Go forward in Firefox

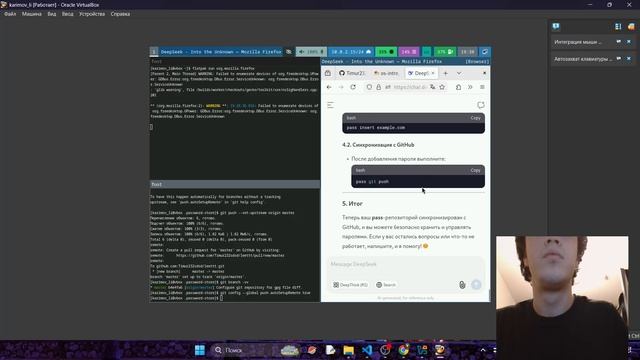click(x=341, y=87)
